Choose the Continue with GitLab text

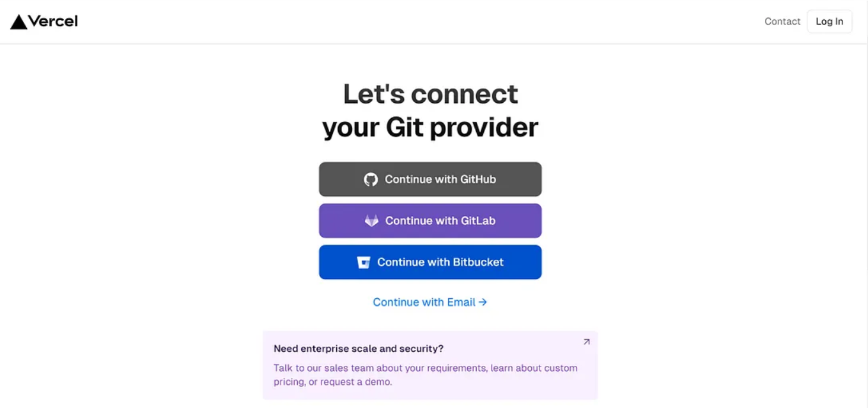(440, 221)
